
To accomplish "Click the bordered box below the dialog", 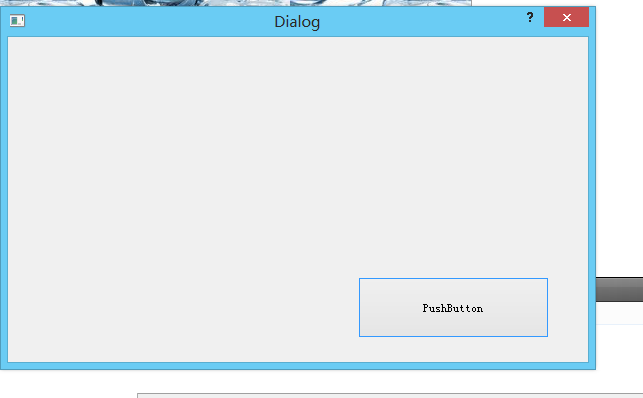I will coord(390,396).
